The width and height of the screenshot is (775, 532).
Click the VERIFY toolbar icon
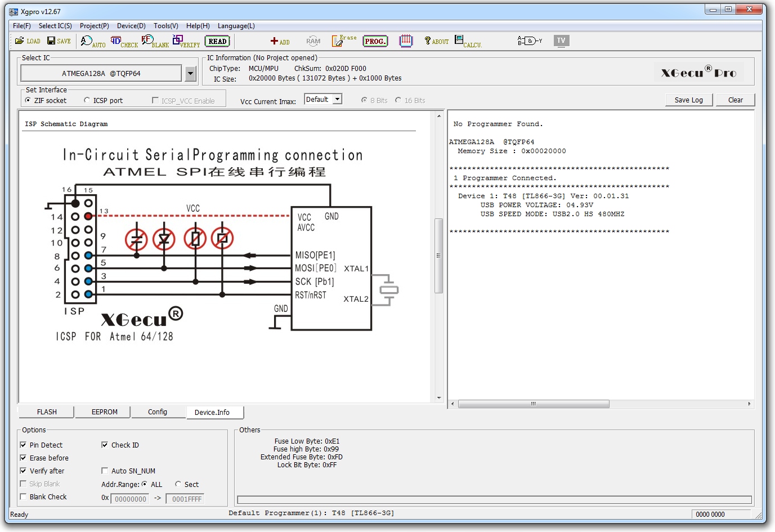coord(186,41)
